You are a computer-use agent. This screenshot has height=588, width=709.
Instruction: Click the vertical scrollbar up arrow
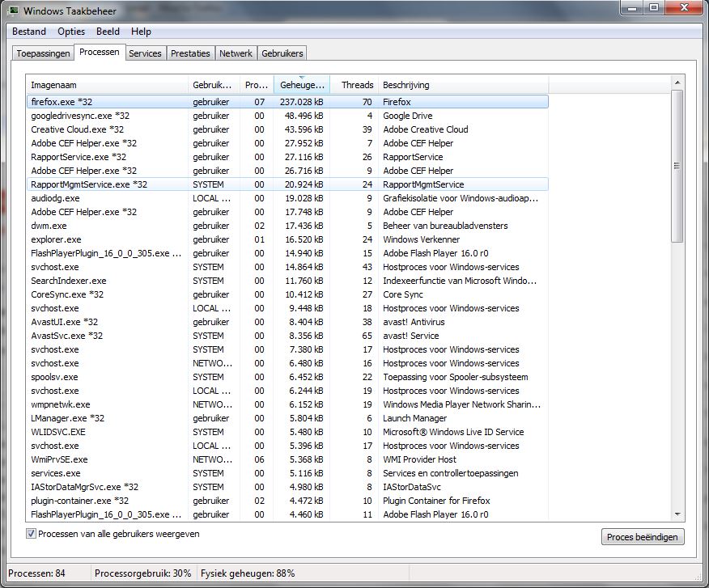677,83
